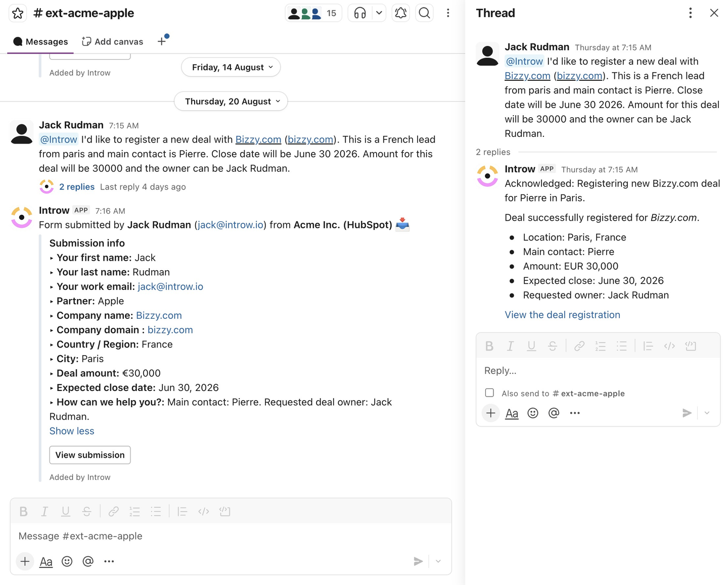
Task: Toggle bold in thread reply composer
Action: pyautogui.click(x=489, y=346)
